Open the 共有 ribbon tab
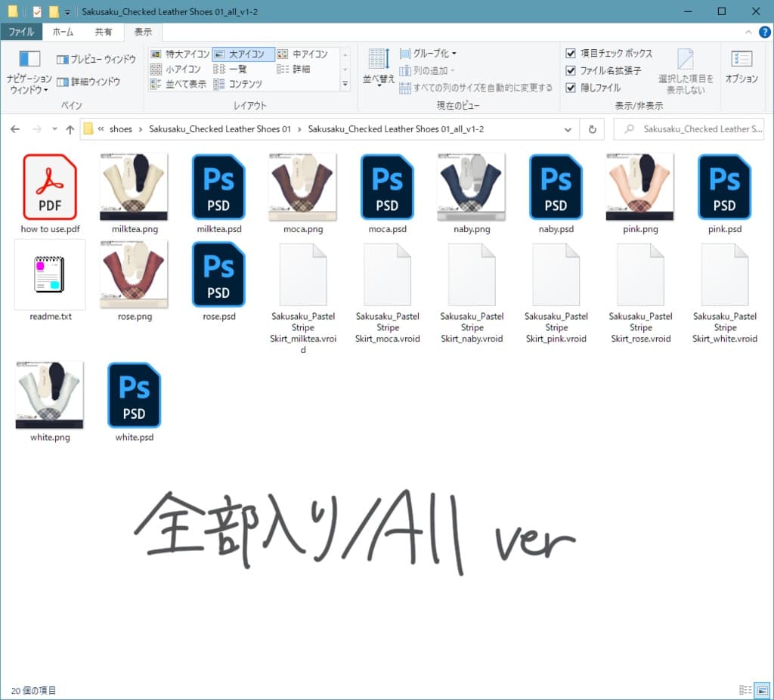The height and width of the screenshot is (700, 774). coord(104,33)
